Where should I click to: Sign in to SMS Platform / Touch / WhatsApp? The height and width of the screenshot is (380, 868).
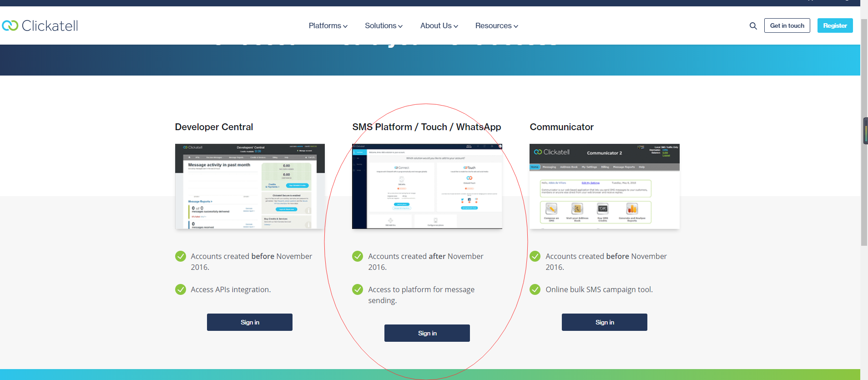(x=427, y=333)
